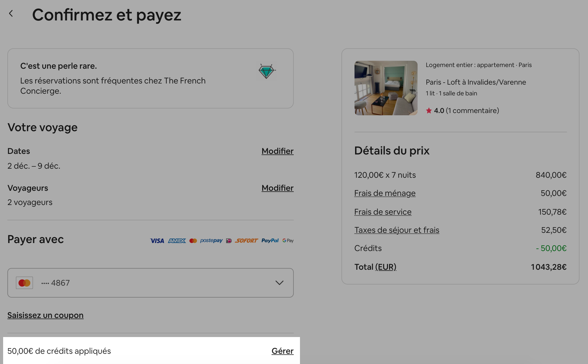The width and height of the screenshot is (588, 364).
Task: Expand the card selector chevron
Action: point(280,283)
